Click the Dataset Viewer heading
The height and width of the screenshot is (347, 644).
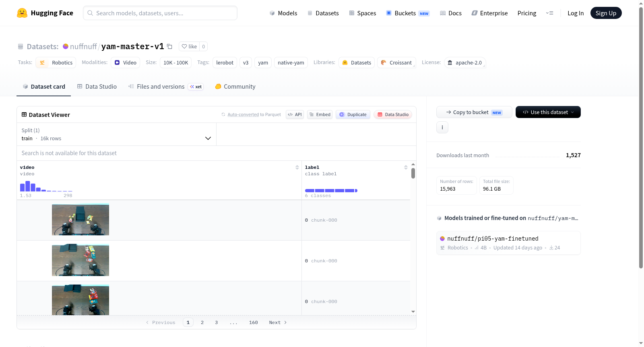45,115
